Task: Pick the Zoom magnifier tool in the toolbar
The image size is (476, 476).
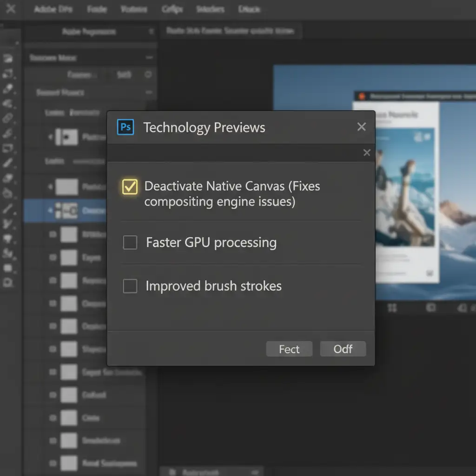Action: tap(8, 283)
